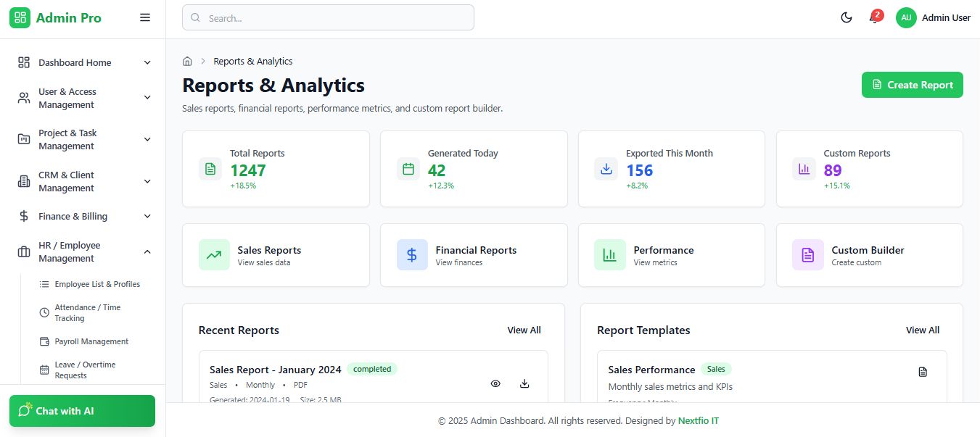The image size is (980, 437).
Task: Toggle dark mode with the moon icon
Action: click(846, 18)
